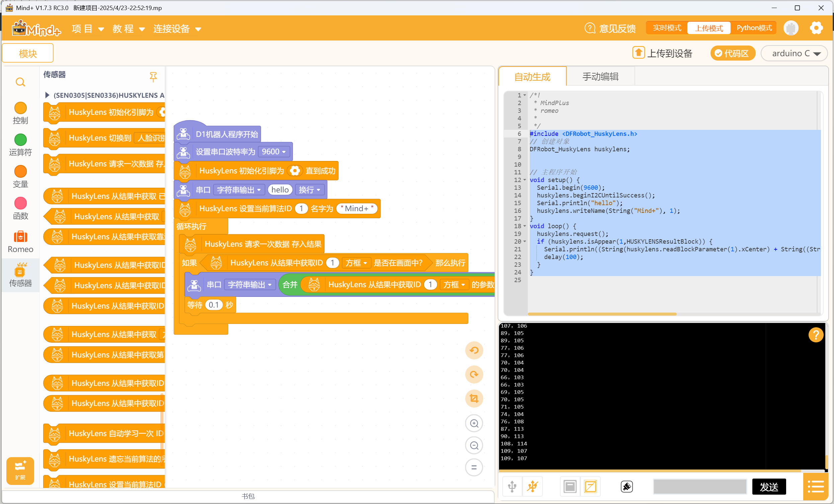Click the Mind+ name field in HuskyLens block
834x504 pixels.
(x=357, y=208)
